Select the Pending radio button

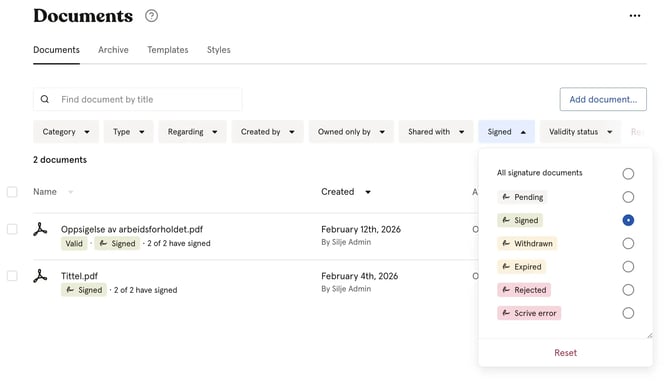[x=628, y=197]
